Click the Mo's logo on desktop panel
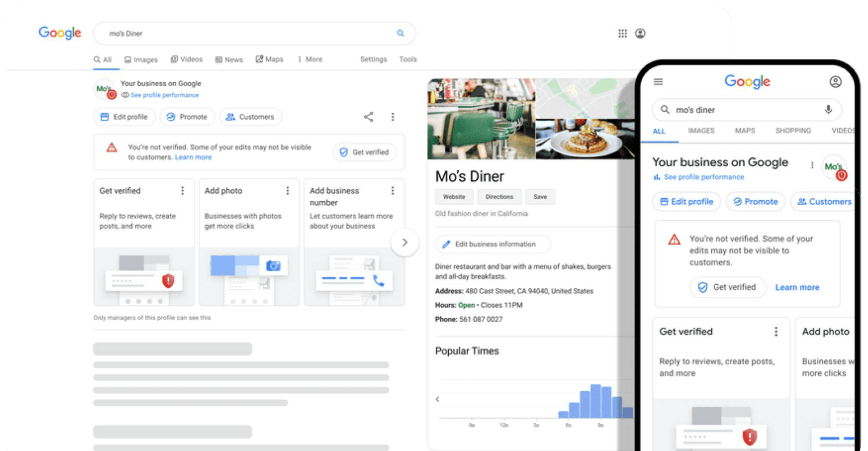This screenshot has height=451, width=868. pyautogui.click(x=105, y=89)
